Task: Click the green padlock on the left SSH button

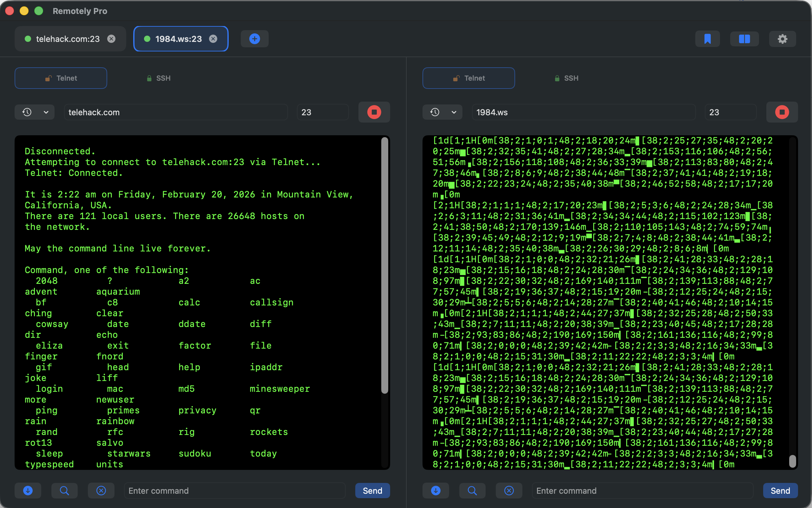Action: (149, 78)
